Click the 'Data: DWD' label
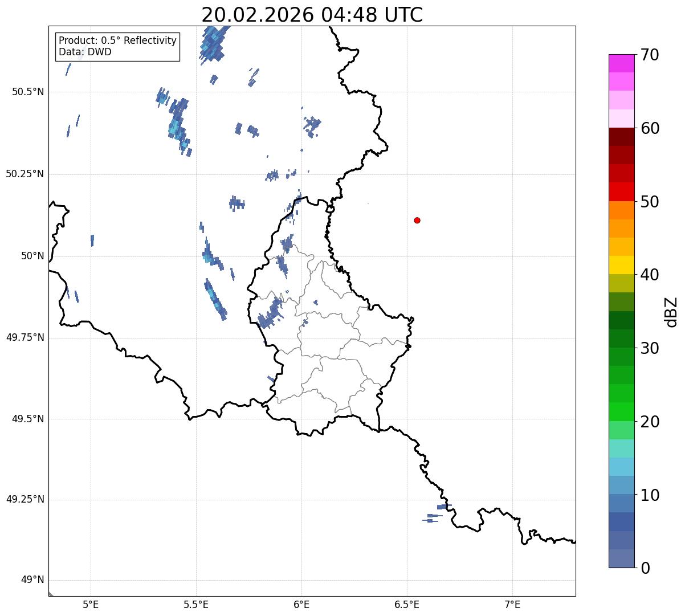The image size is (685, 616). pos(85,52)
